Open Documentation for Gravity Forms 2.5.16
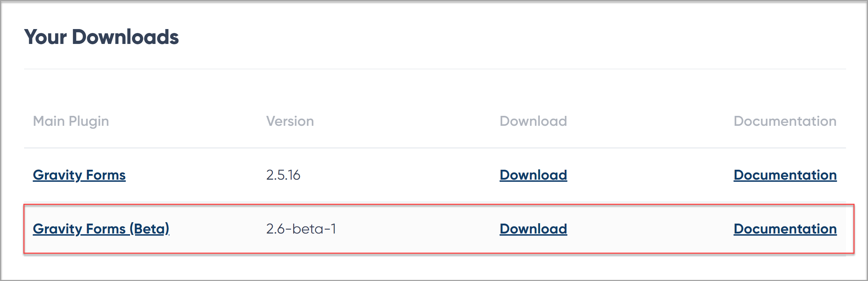 click(785, 175)
